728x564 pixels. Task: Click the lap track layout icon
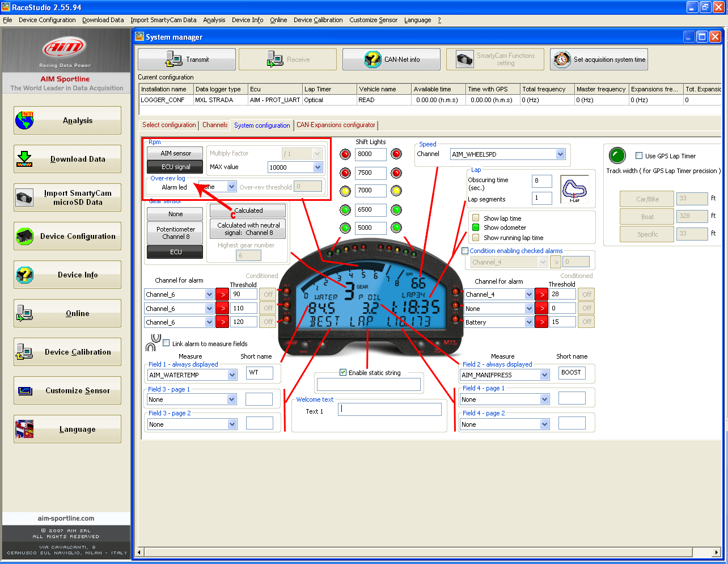coord(574,189)
